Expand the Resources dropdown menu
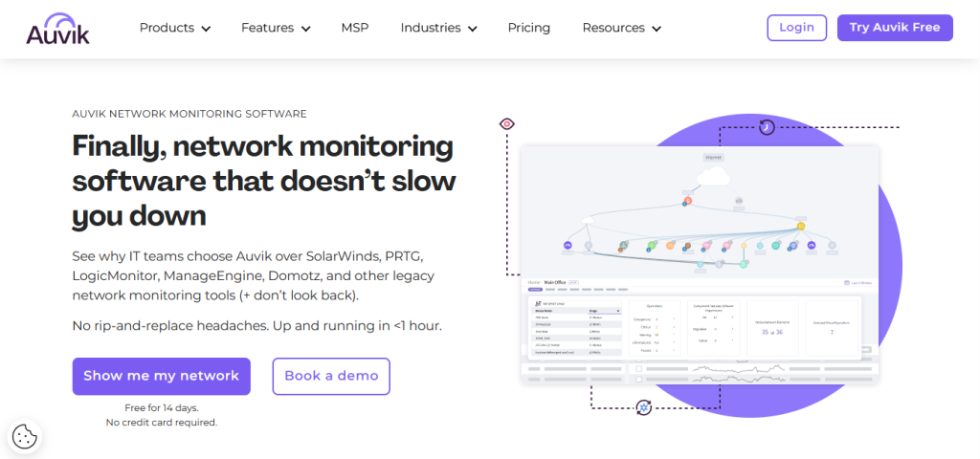This screenshot has height=459, width=980. (621, 28)
